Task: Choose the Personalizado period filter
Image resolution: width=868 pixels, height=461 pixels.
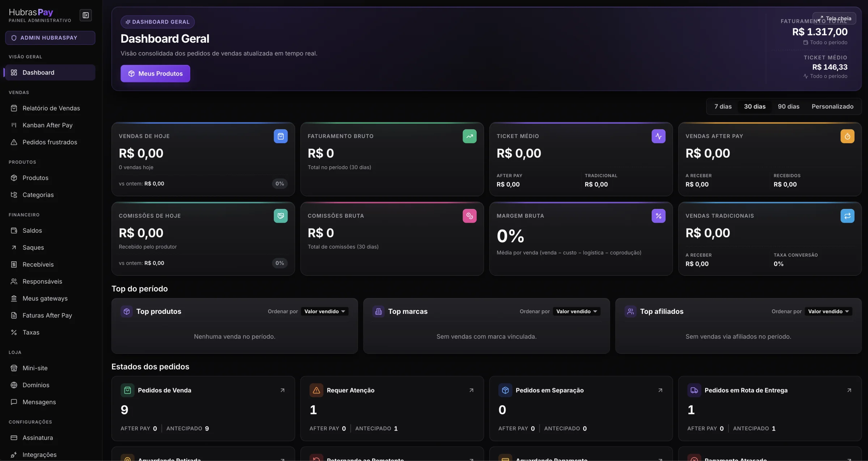Action: click(x=833, y=107)
